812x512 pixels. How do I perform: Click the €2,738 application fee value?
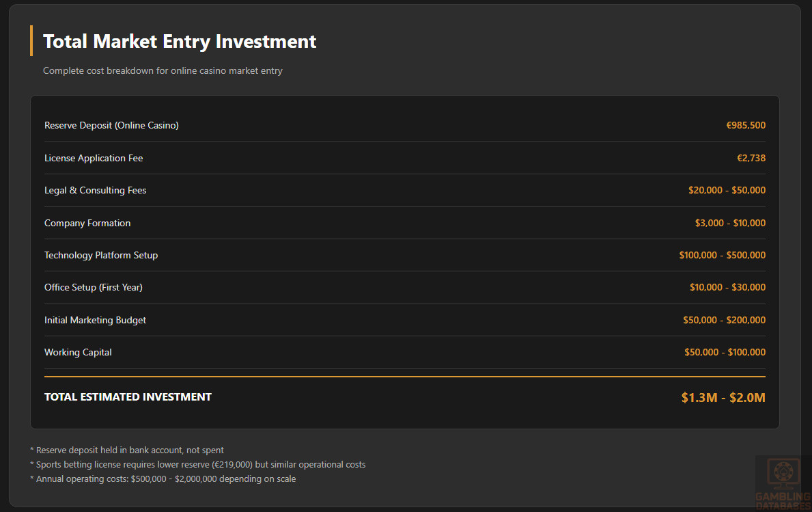(751, 158)
